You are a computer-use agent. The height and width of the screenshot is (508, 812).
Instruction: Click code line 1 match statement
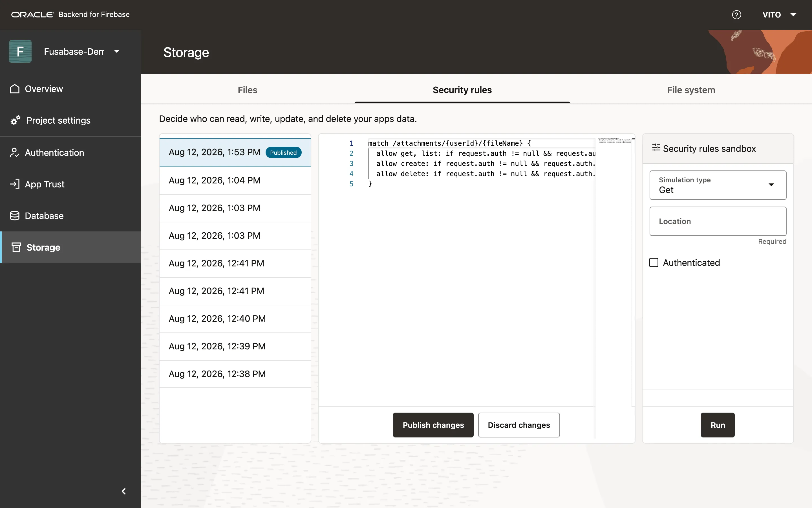(449, 143)
